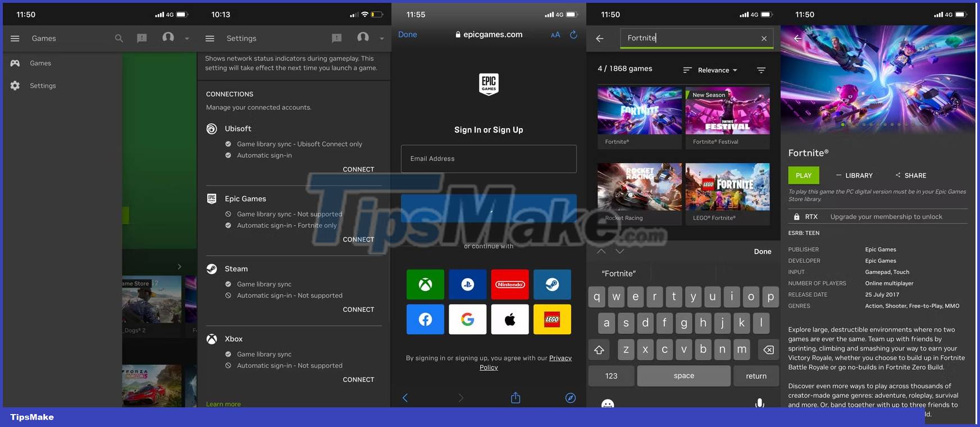This screenshot has height=427, width=980.
Task: Reload the epicgames.com page
Action: (573, 35)
